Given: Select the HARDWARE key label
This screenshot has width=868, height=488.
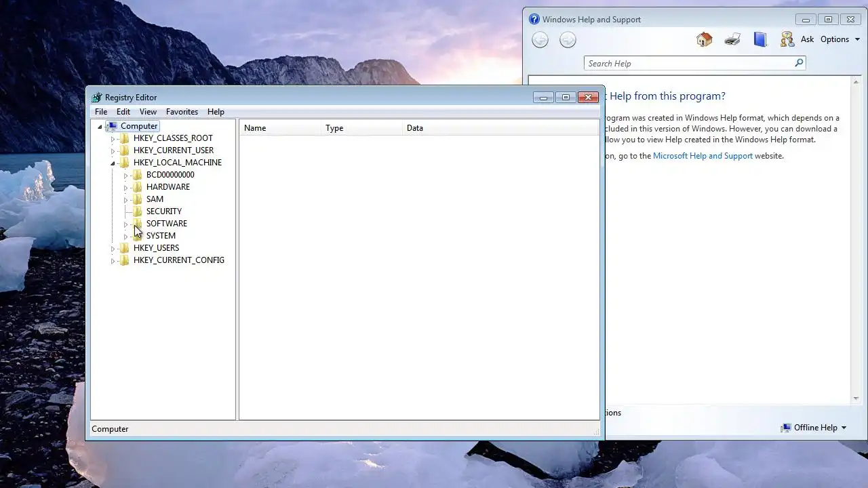Looking at the screenshot, I should (168, 187).
